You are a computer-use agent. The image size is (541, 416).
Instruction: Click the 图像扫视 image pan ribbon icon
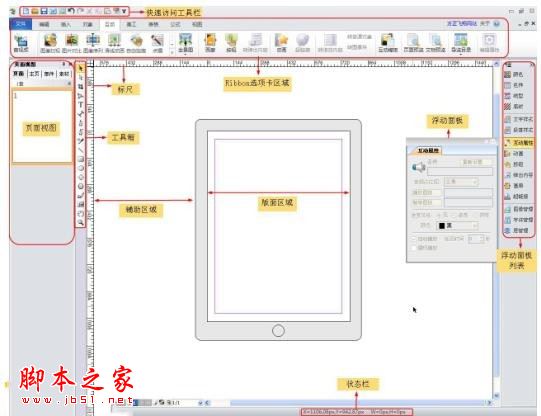50,43
